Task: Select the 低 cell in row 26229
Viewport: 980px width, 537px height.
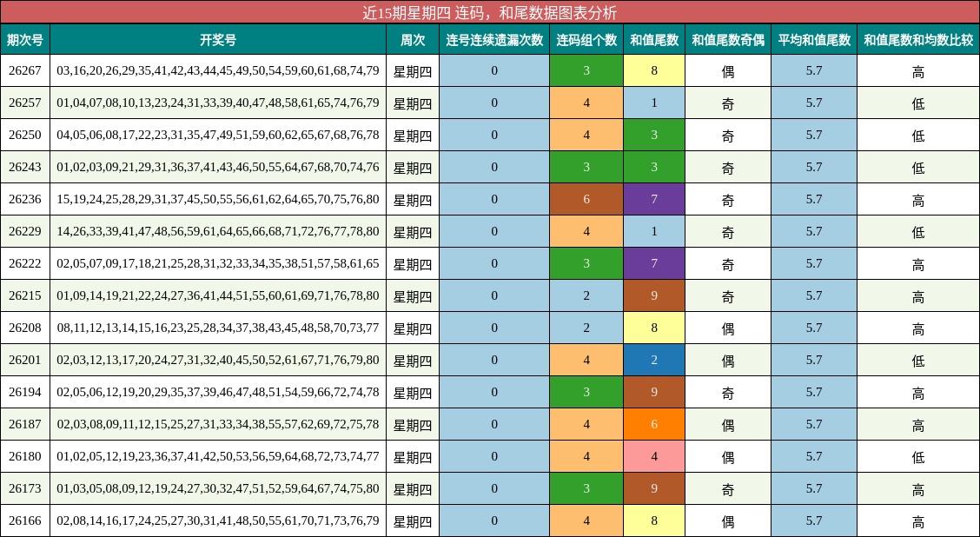Action: pos(918,231)
